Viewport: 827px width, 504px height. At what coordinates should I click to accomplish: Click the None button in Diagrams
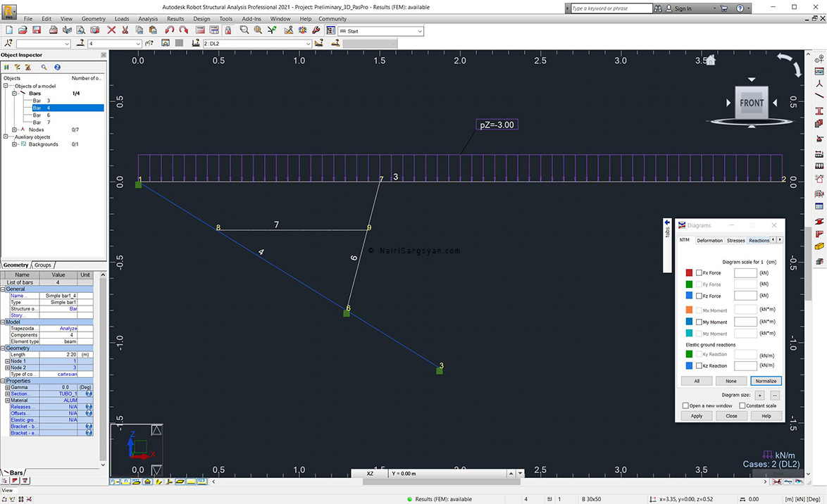click(x=731, y=381)
